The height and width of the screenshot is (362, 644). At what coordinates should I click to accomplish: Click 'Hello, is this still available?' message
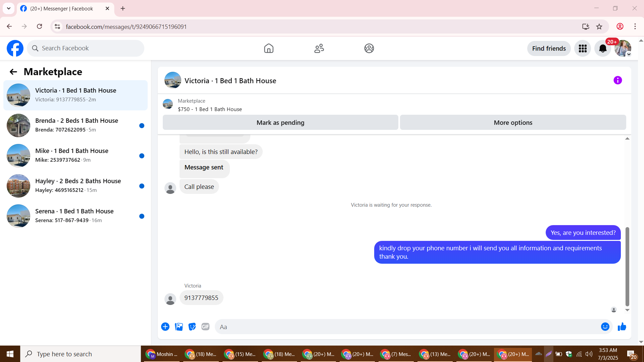pos(221,152)
